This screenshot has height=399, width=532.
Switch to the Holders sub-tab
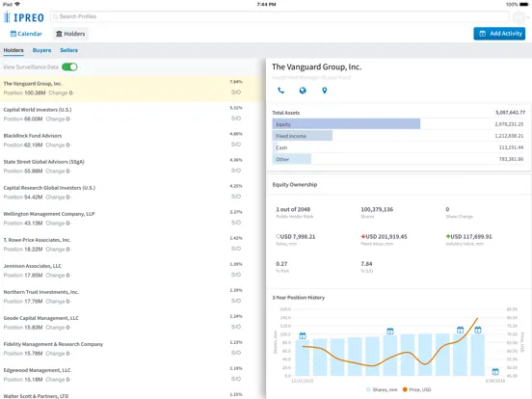13,50
